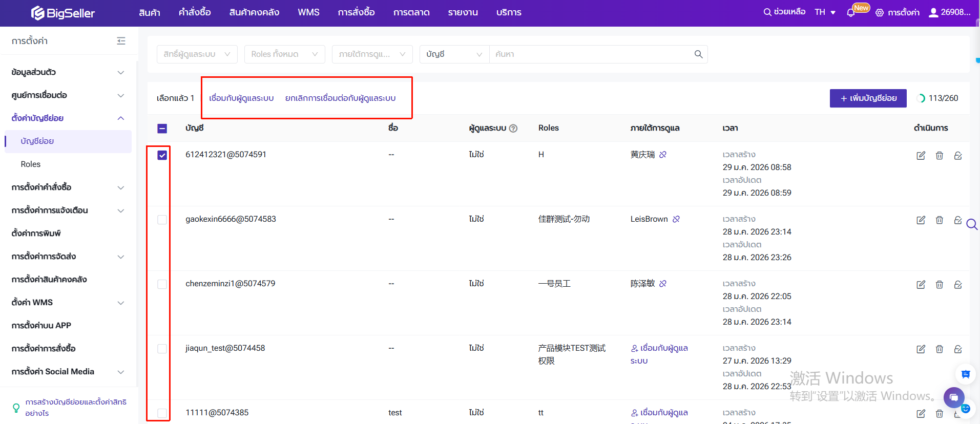
Task: Click the unlink icon next to LeisBrown
Action: [676, 219]
